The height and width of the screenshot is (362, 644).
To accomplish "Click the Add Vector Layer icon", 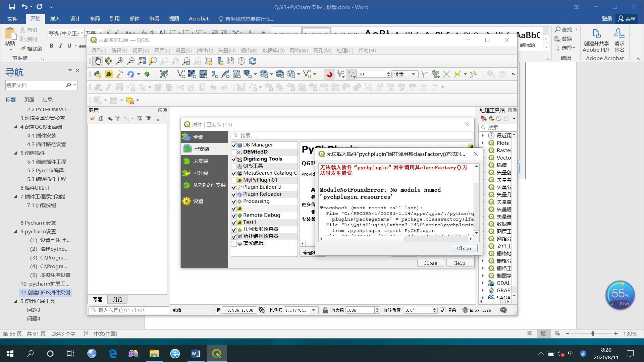I will point(181,74).
